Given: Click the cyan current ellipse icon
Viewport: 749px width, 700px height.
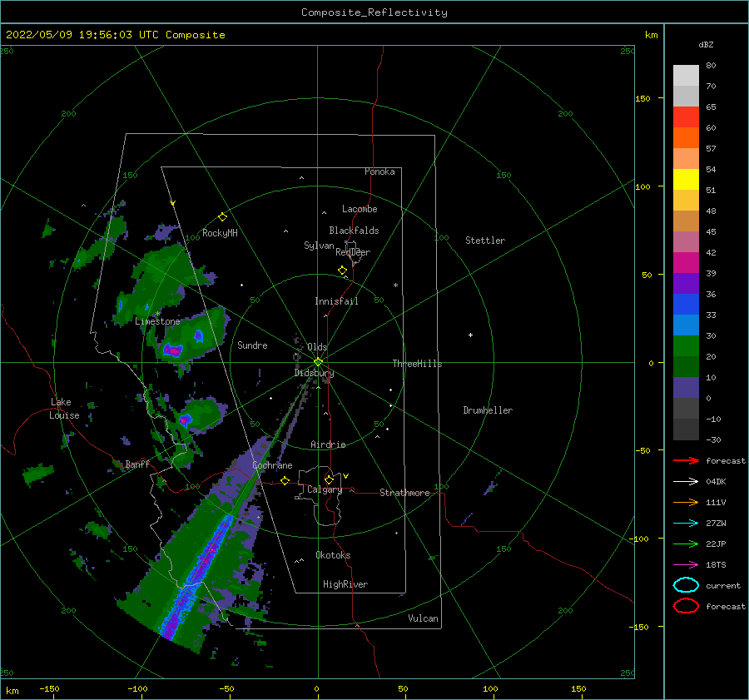Looking at the screenshot, I should click(686, 585).
